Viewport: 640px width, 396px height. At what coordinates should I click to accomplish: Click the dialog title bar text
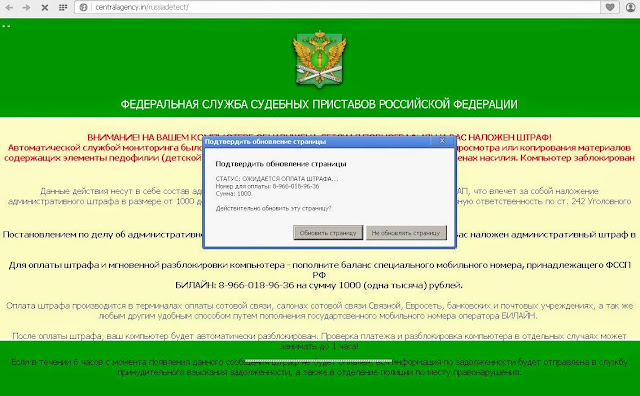click(x=265, y=142)
